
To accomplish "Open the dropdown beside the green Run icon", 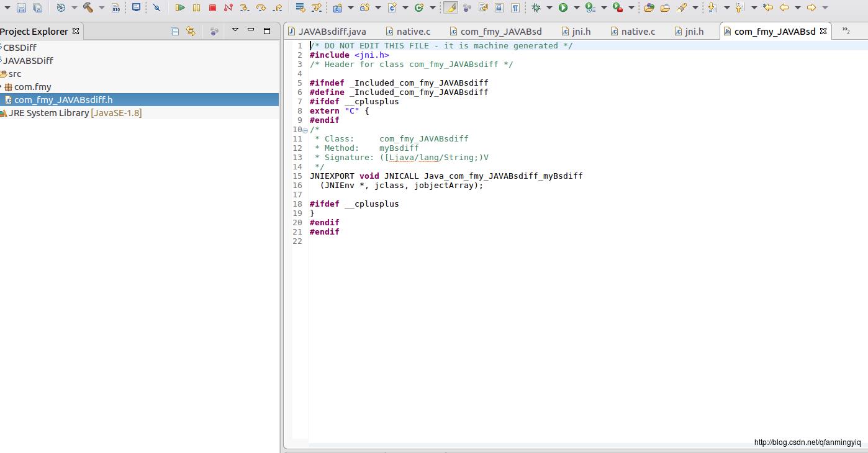I will point(577,7).
